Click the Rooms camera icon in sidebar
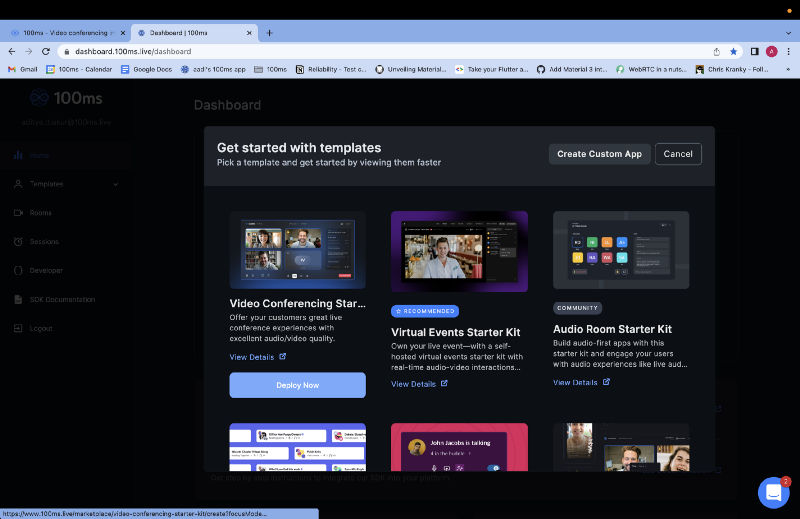Image resolution: width=800 pixels, height=519 pixels. point(18,213)
